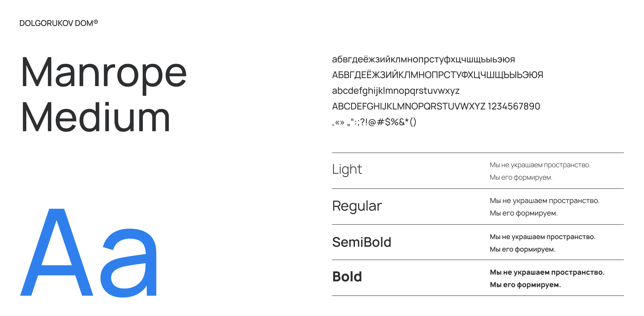Select the Light weight label
The image size is (644, 316).
coord(347,170)
